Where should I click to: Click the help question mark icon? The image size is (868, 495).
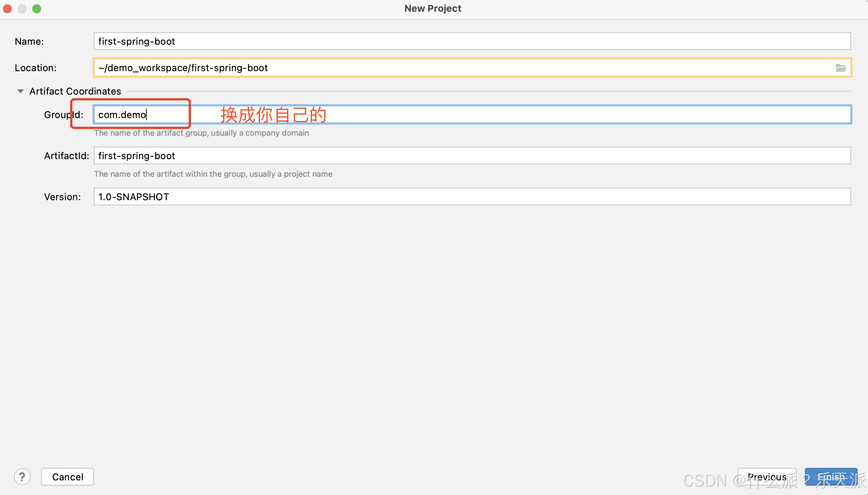coord(22,477)
